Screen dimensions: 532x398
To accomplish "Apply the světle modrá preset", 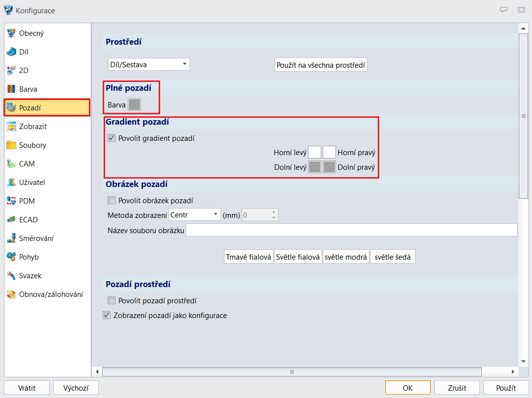I will pos(346,257).
